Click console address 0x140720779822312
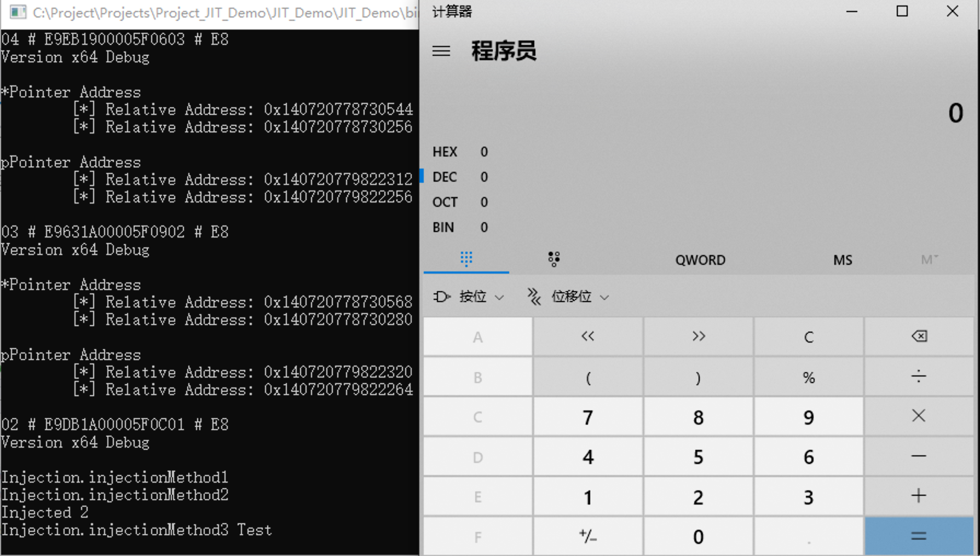980x556 pixels. pos(338,179)
